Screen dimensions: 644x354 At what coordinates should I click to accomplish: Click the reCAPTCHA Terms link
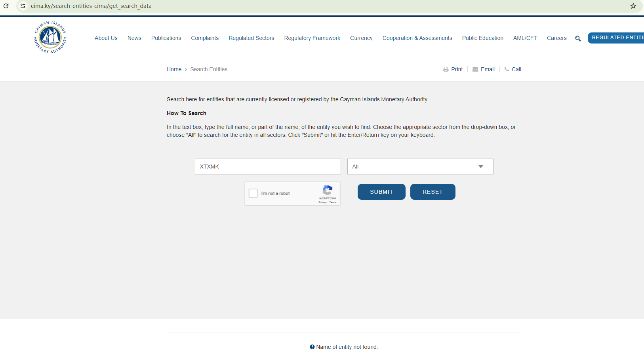333,202
